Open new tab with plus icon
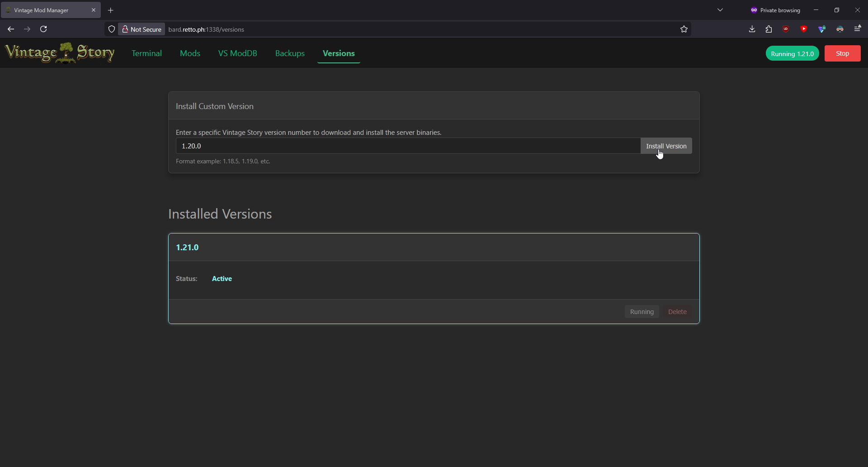Image resolution: width=868 pixels, height=467 pixels. [x=111, y=10]
